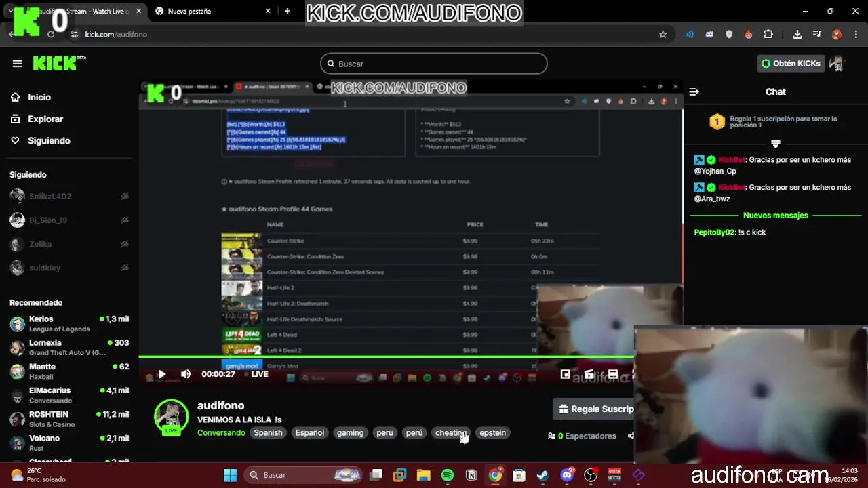Open recommended channel ElMacarius

click(x=68, y=395)
